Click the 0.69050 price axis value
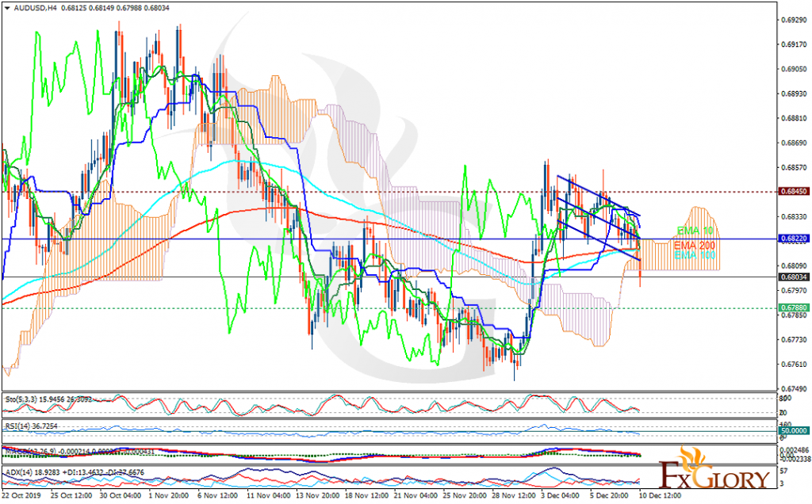 [794, 69]
